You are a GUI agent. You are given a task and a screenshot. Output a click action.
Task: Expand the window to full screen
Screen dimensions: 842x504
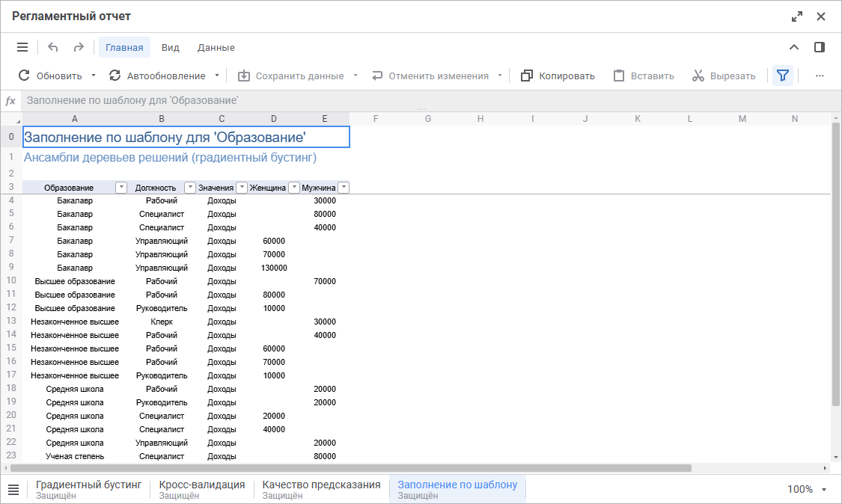coord(797,16)
